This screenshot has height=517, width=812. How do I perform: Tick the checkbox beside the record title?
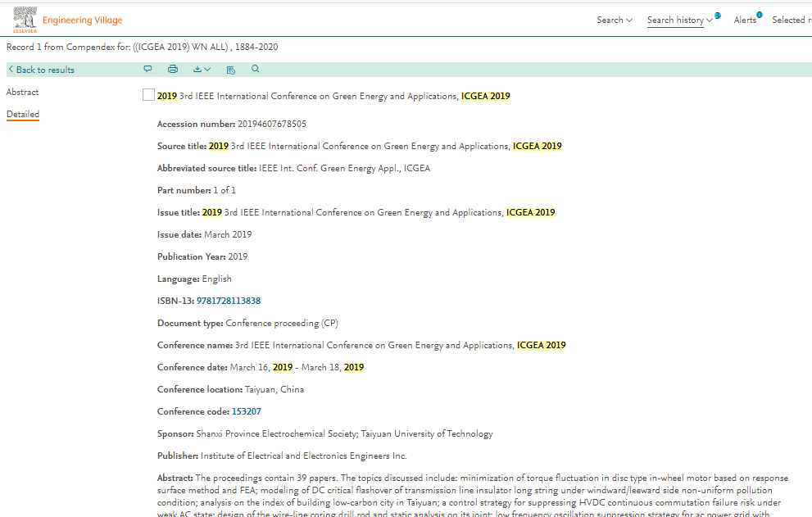(x=148, y=94)
